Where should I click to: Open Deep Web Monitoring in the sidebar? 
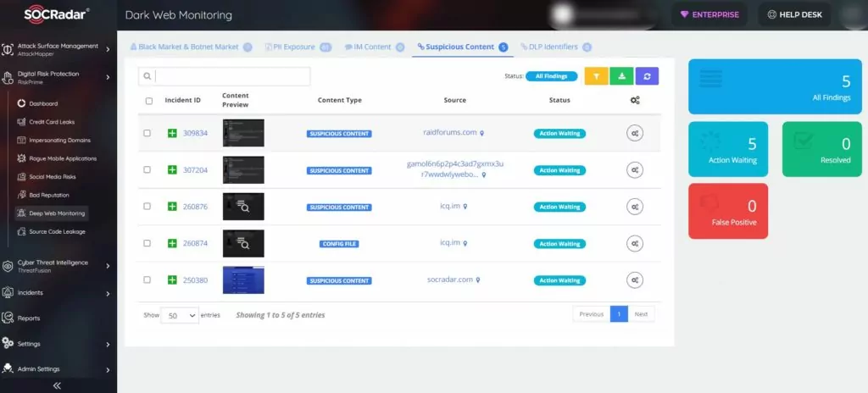tap(51, 213)
